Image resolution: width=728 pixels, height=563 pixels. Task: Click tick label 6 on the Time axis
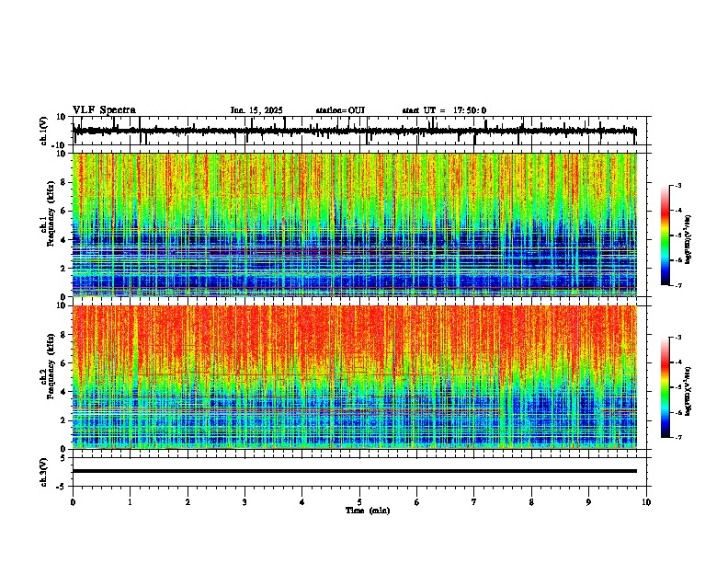point(416,502)
